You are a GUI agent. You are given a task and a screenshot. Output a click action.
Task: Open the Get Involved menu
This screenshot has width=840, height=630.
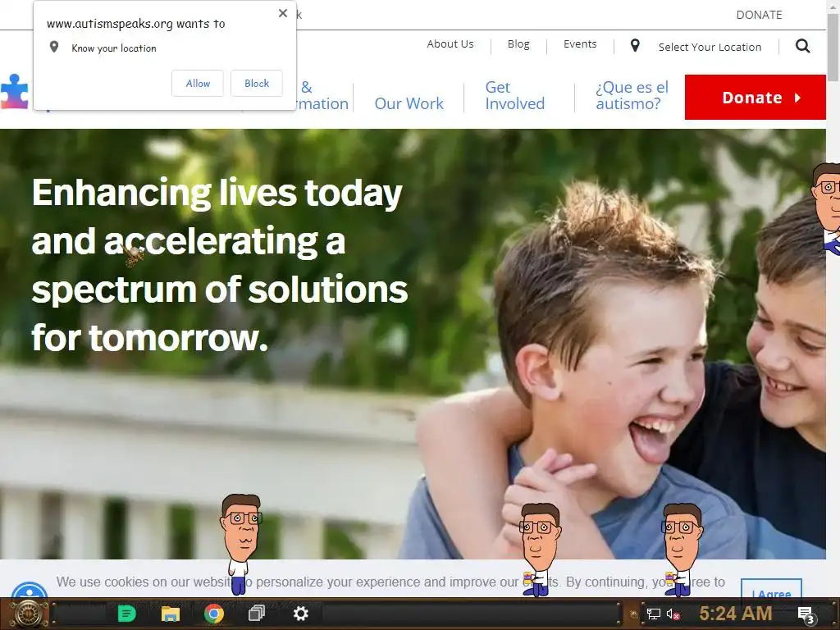point(515,95)
